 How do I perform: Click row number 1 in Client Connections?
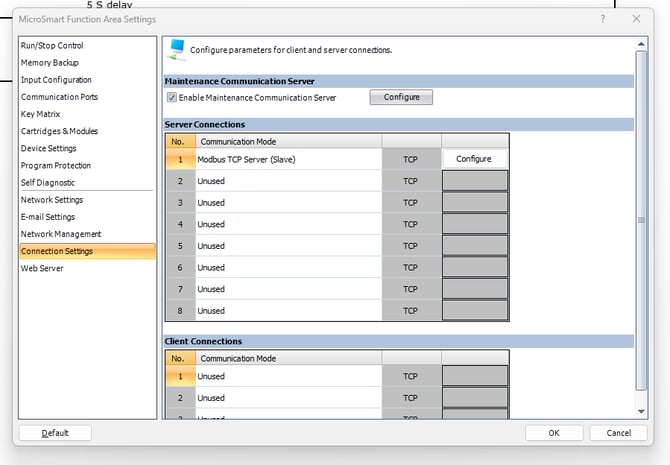[180, 376]
